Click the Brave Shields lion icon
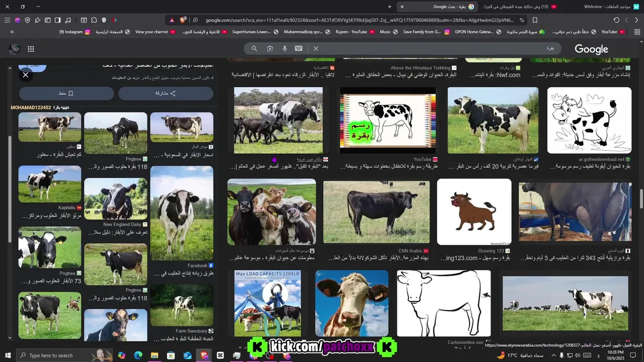 click(183, 20)
